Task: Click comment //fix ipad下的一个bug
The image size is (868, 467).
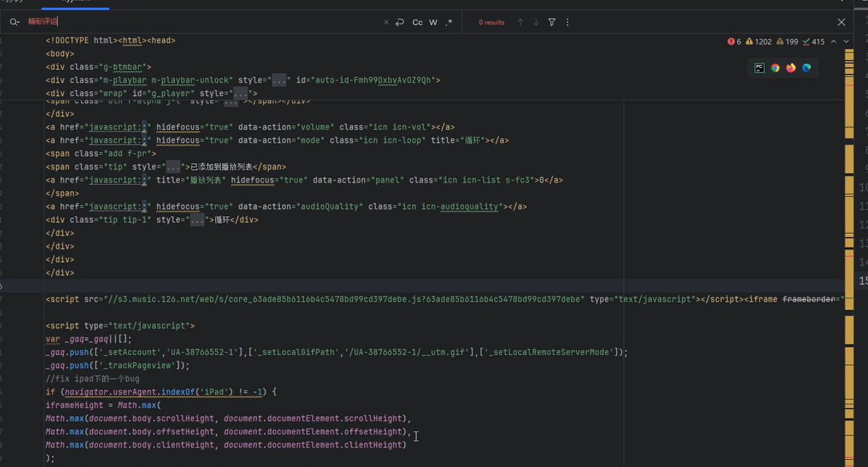Action: click(x=92, y=379)
